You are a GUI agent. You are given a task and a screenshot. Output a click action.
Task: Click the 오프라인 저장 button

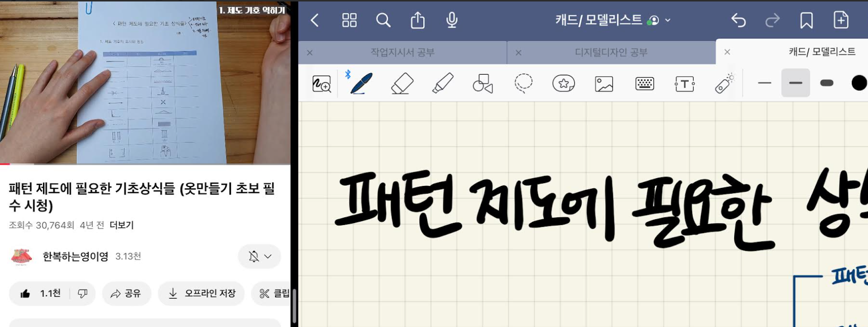point(201,293)
